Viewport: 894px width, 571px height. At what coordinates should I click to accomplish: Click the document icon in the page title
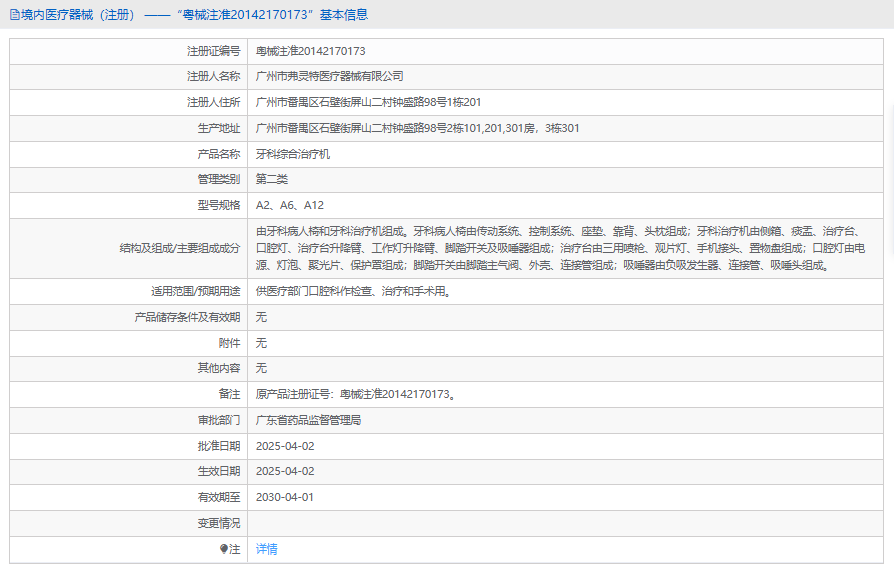point(15,15)
